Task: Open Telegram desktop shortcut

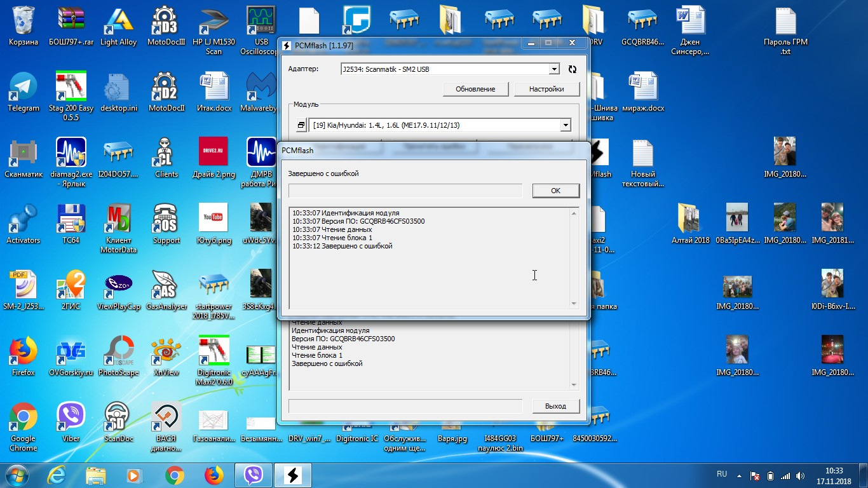Action: click(x=24, y=93)
